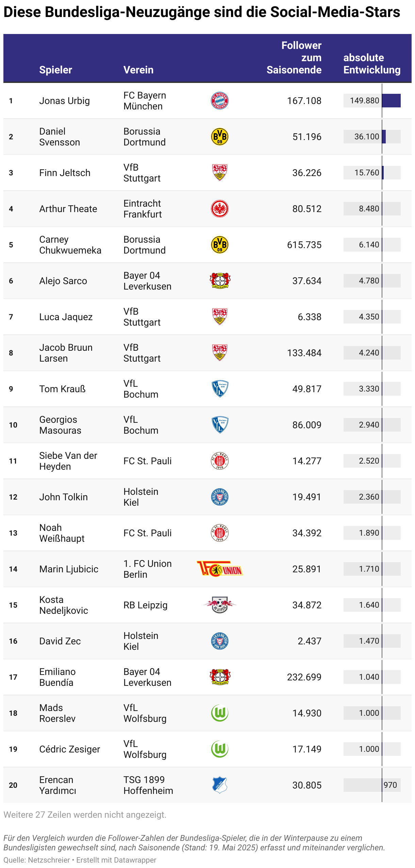Click the 1. FC Union Berlin logo
This screenshot has width=415, height=868.
(220, 569)
